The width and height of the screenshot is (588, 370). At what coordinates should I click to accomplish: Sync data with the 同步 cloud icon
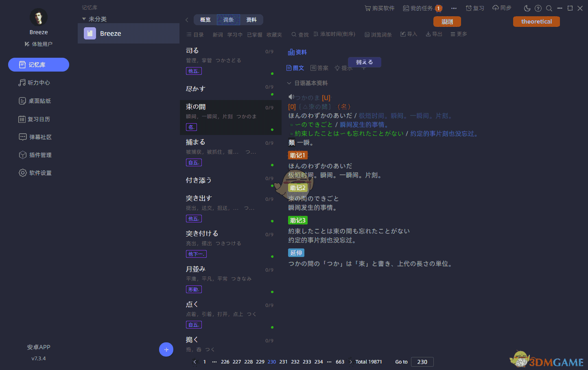click(502, 8)
